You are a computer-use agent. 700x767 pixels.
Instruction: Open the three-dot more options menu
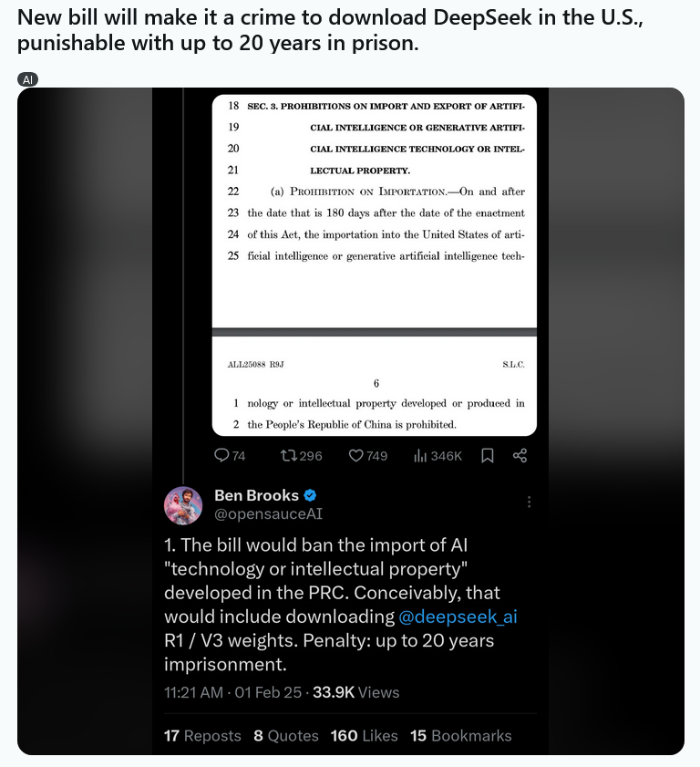click(x=529, y=502)
